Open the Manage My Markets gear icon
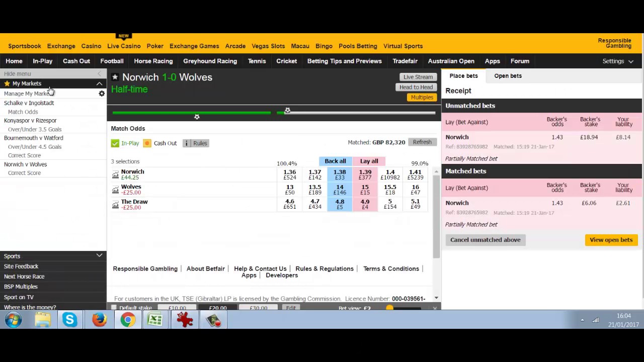Viewport: 644px width, 362px height. [x=102, y=94]
